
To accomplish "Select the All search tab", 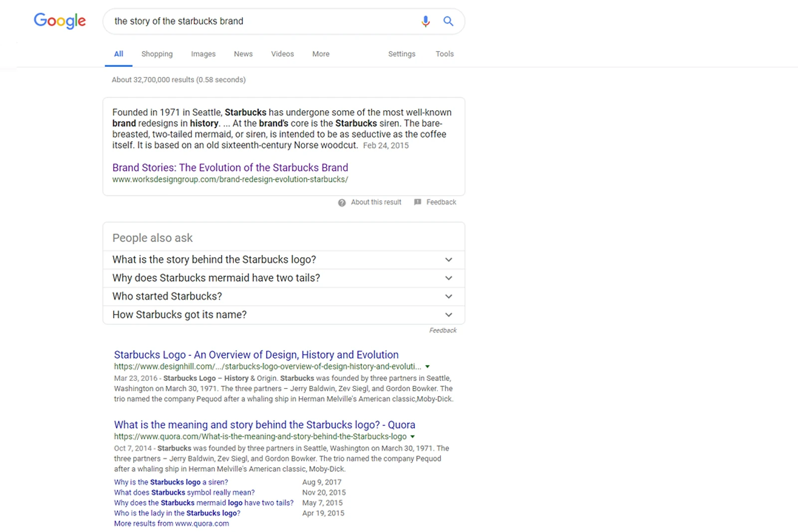I will [x=119, y=54].
